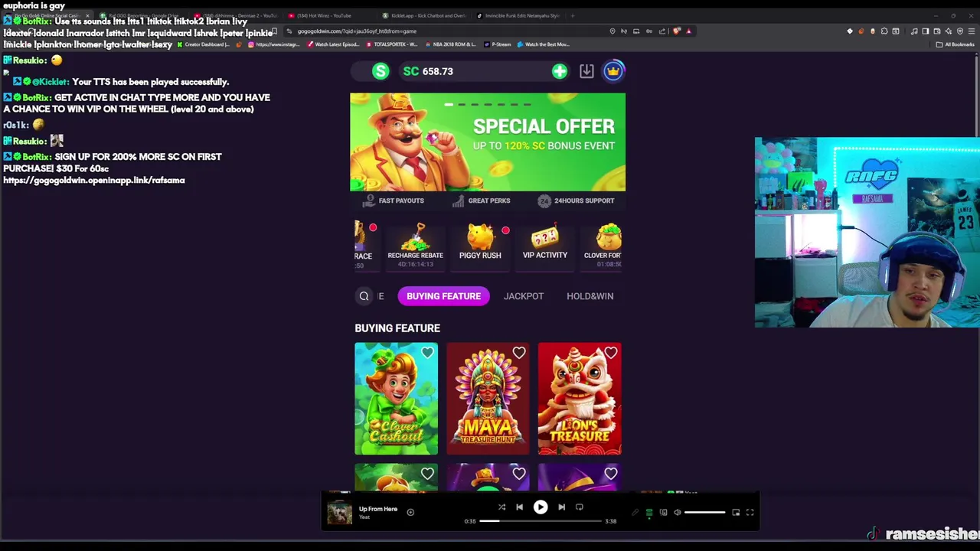
Task: Switch to the Invincible Funk Edit tab
Action: click(521, 15)
